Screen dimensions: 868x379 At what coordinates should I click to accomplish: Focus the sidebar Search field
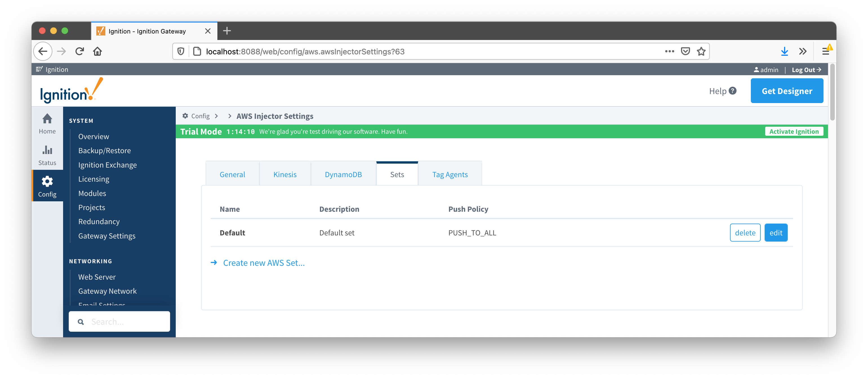tap(128, 321)
